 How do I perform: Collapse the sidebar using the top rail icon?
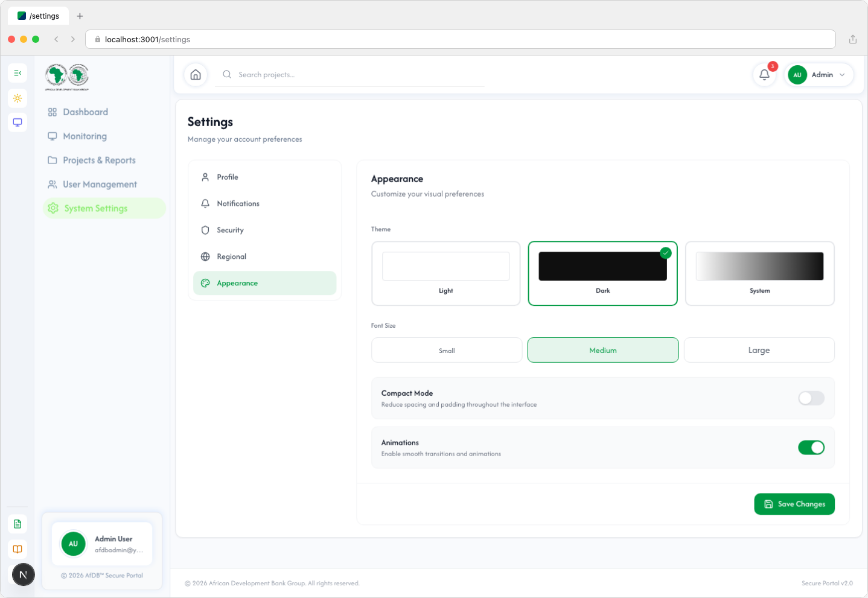tap(18, 73)
